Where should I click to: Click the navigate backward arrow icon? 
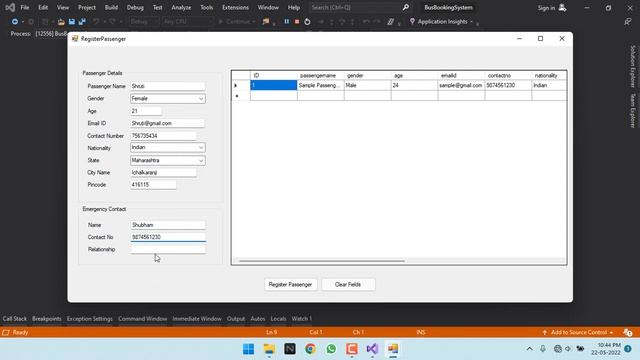[15, 22]
